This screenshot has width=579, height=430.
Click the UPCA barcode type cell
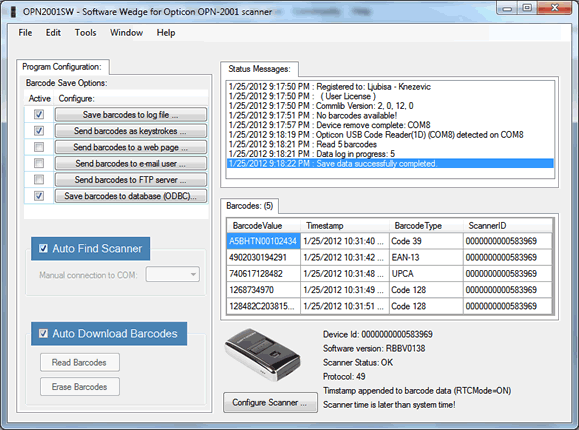tap(426, 274)
